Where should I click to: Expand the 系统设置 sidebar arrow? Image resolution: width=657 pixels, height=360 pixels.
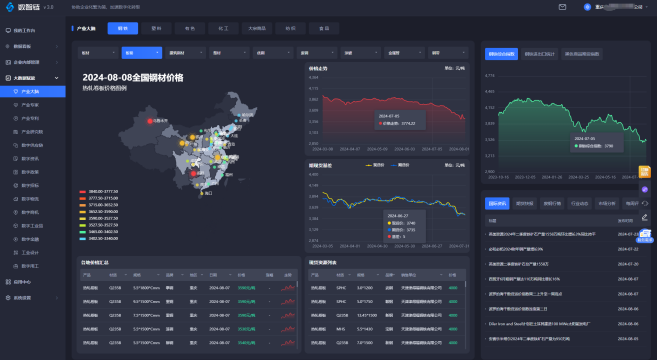57,298
